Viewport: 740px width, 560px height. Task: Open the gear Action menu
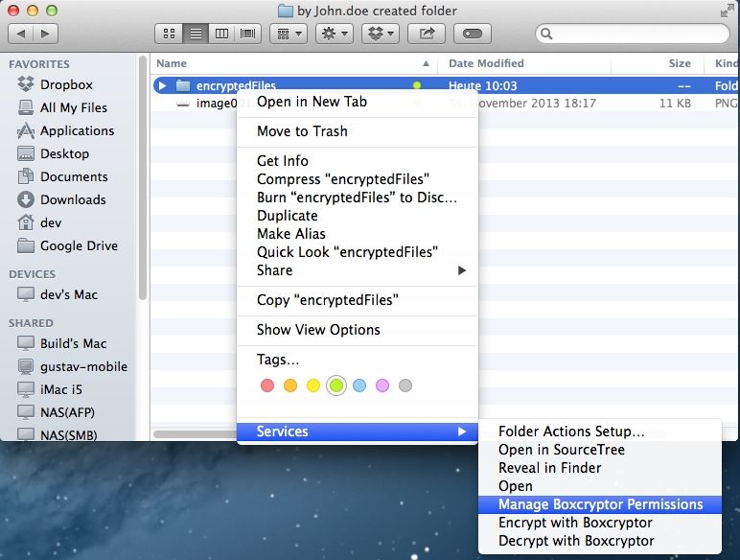coord(335,34)
